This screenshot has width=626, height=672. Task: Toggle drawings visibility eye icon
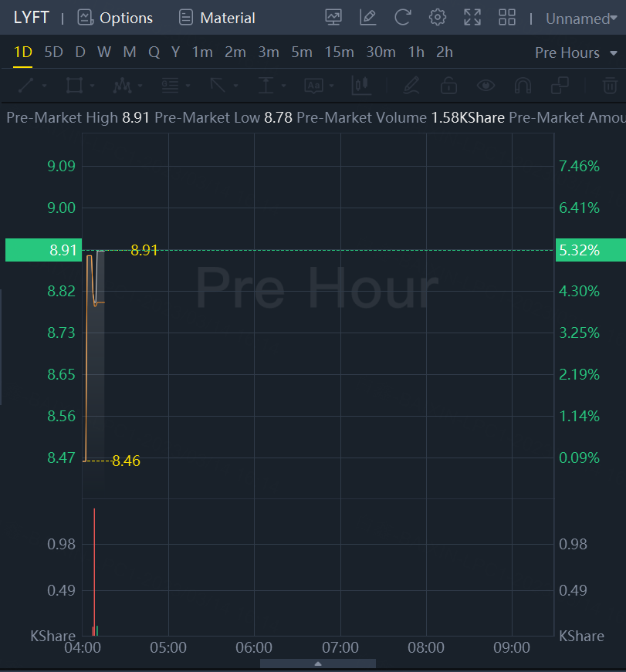[486, 85]
